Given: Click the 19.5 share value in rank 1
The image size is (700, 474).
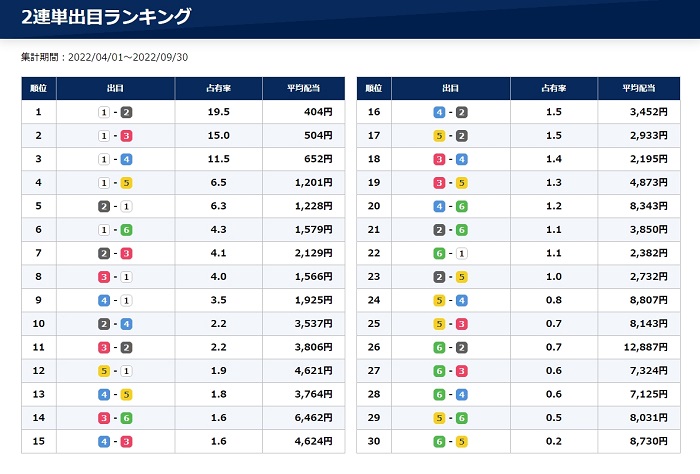Looking at the screenshot, I should [218, 113].
